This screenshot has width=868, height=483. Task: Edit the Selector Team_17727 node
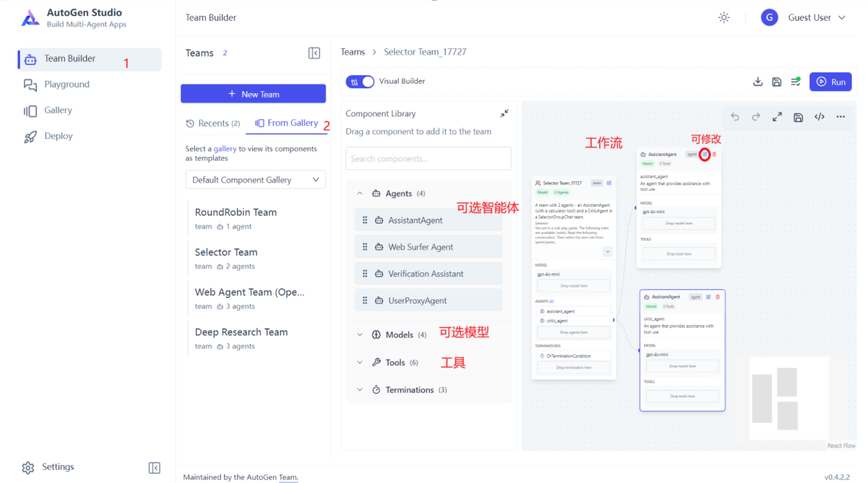(x=609, y=183)
